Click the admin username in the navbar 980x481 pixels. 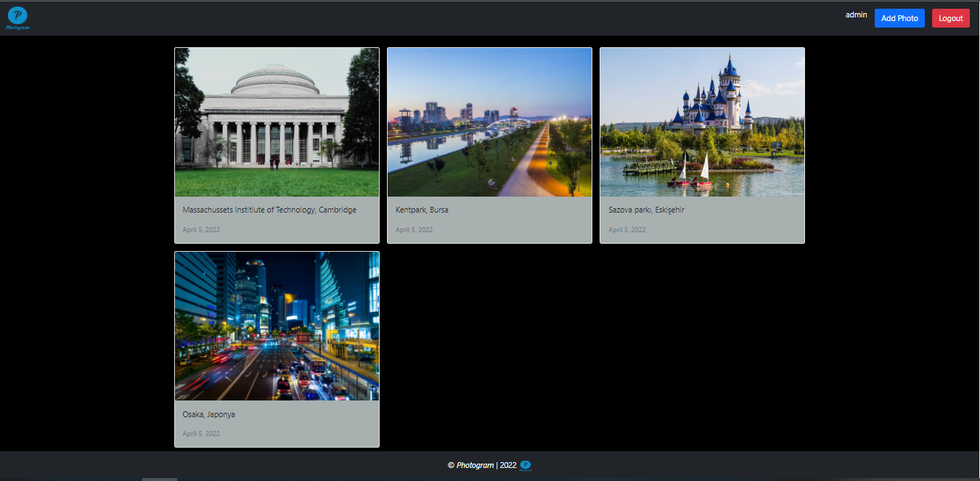coord(856,15)
